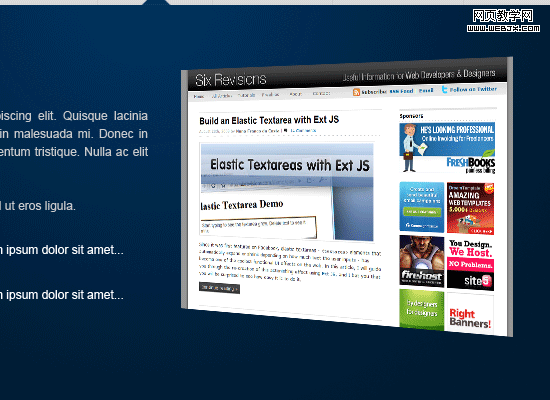Viewport: 550px width, 400px height.
Task: Click the Twitter bird icon
Action: coord(444,89)
